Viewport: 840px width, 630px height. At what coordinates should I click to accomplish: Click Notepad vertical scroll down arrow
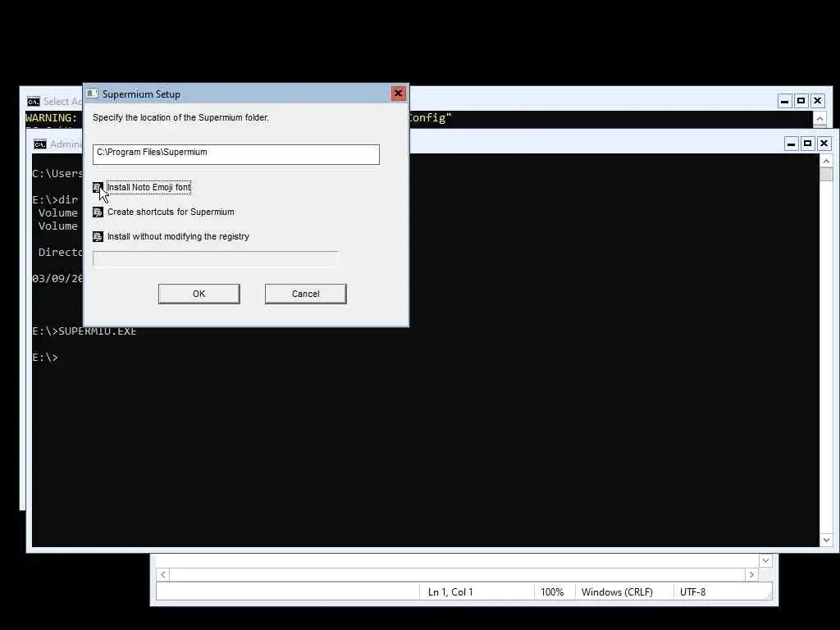tap(765, 560)
